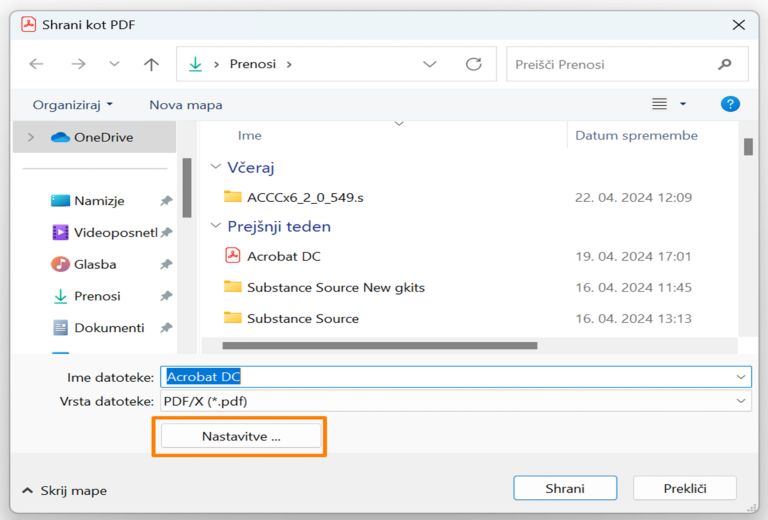768x520 pixels.
Task: Select the Glasba music folder
Action: [x=95, y=264]
